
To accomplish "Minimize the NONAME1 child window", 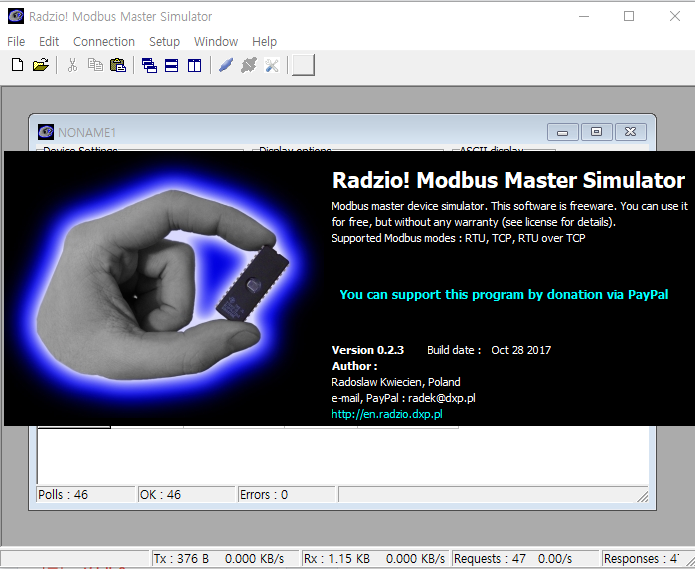I will pyautogui.click(x=562, y=132).
